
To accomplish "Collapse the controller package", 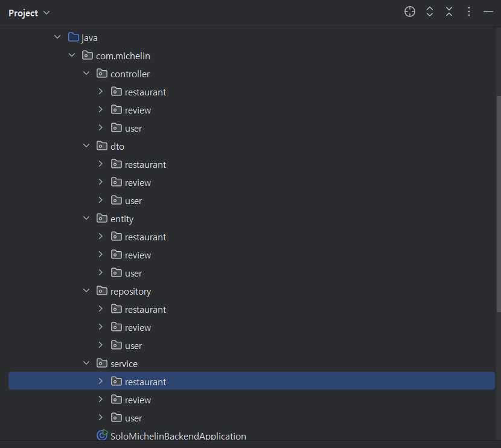I will [x=86, y=74].
